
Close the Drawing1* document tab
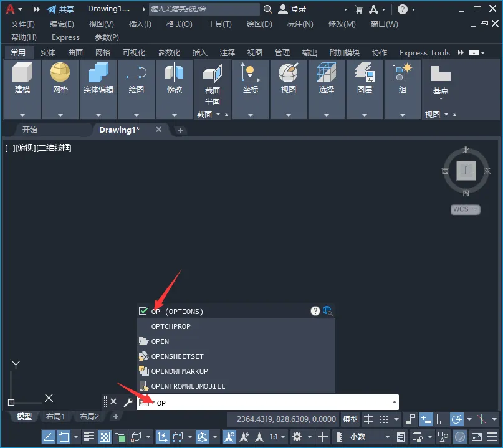(158, 129)
